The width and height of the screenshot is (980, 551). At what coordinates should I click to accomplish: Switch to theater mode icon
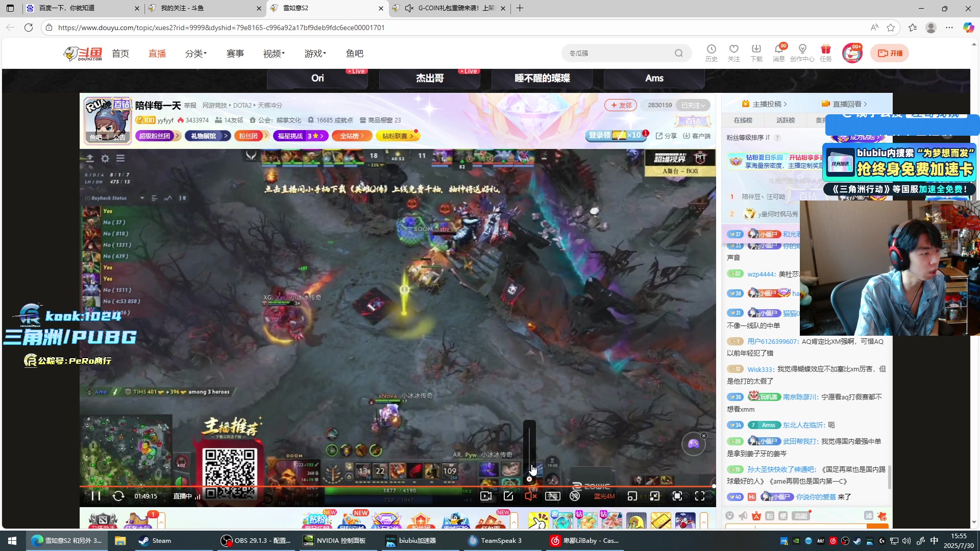[x=655, y=496]
